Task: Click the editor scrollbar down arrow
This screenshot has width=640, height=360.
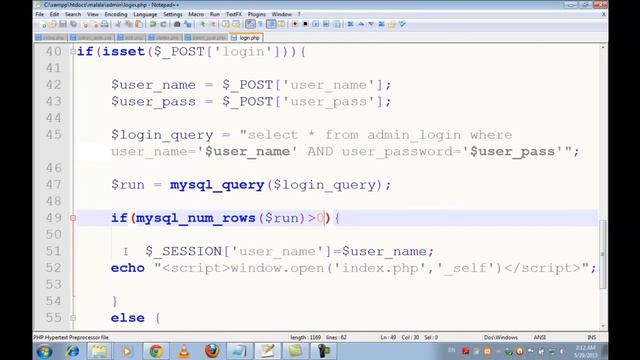Action: click(x=603, y=326)
